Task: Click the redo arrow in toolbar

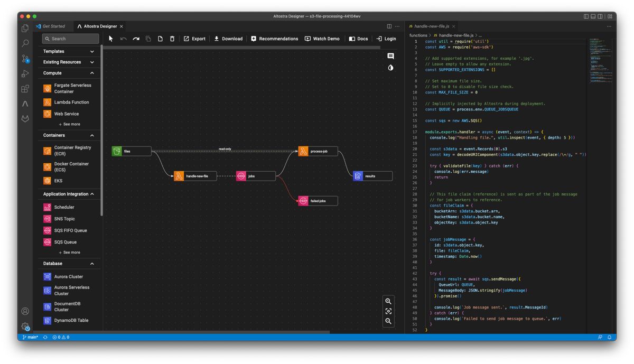Action: pyautogui.click(x=136, y=39)
